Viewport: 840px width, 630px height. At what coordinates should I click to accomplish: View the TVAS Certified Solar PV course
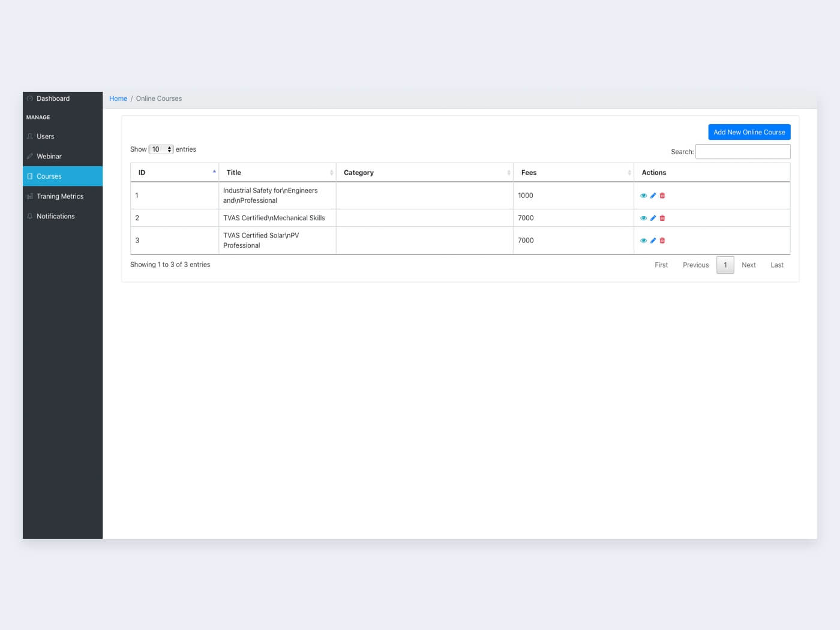643,241
